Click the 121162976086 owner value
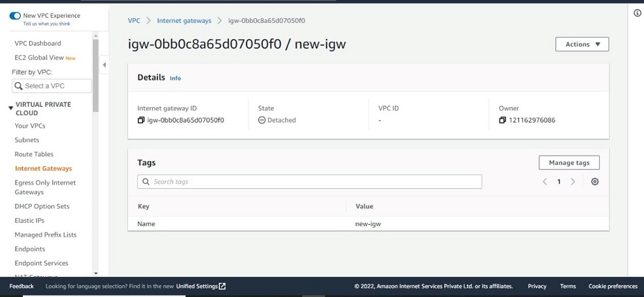644x297 pixels. 532,120
